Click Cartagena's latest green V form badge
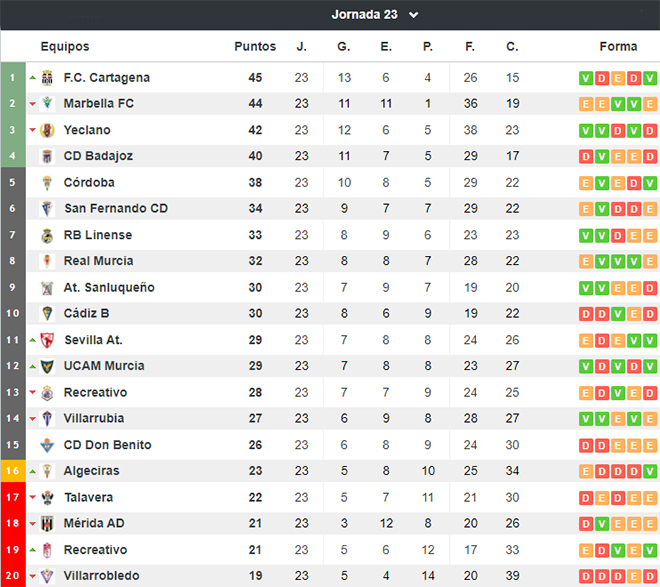This screenshot has height=587, width=660. click(649, 78)
